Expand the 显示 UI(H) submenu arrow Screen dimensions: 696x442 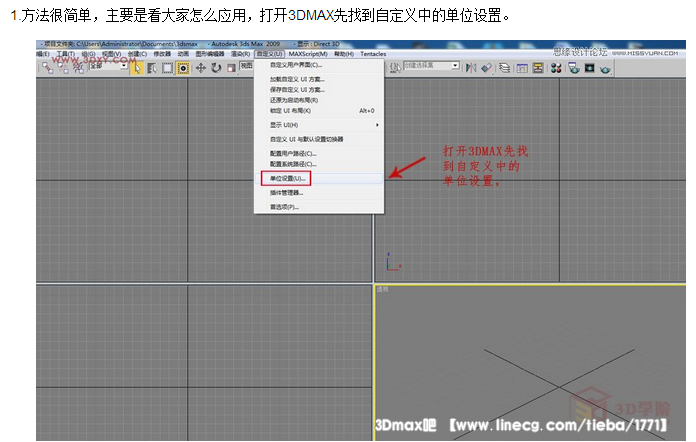(x=377, y=125)
